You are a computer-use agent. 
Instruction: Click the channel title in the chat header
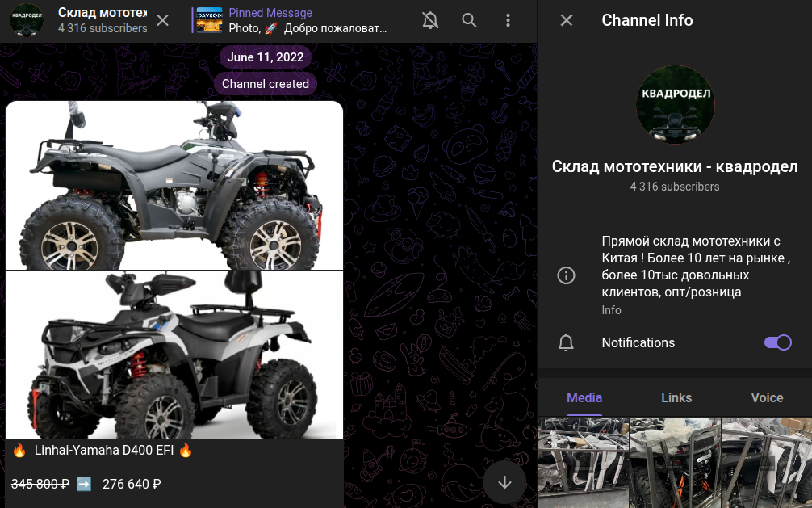103,12
